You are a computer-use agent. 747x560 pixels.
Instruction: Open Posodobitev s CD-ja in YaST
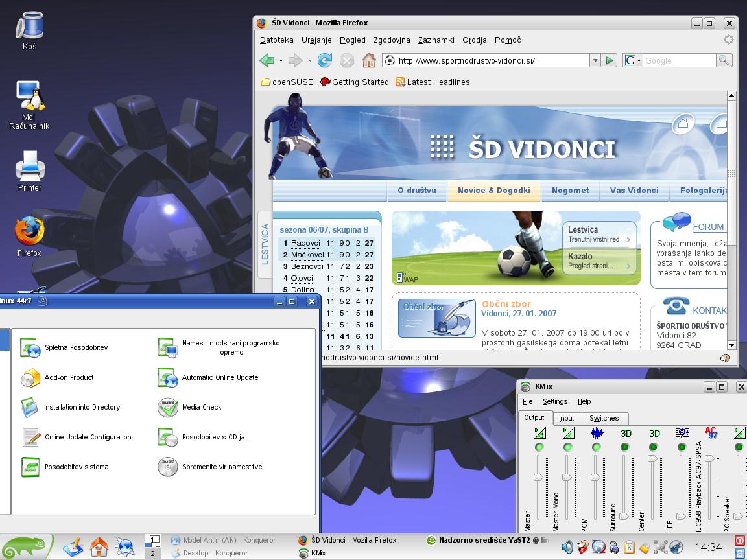tap(201, 437)
